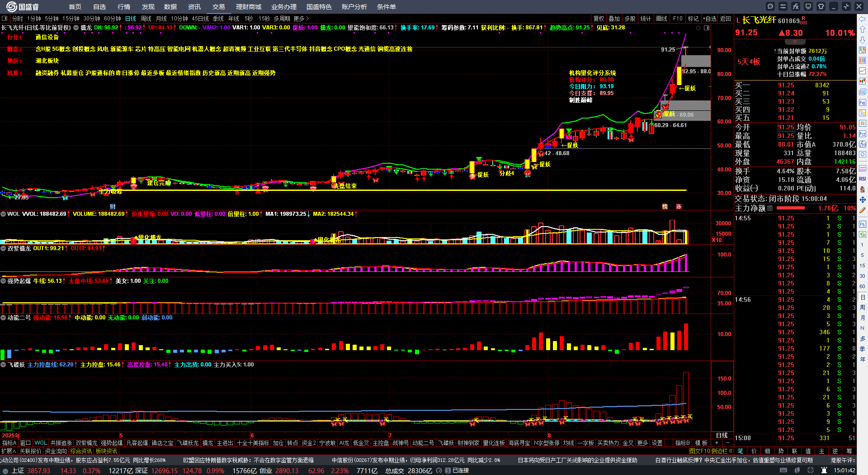
Task: Click the RSI sidebar icon
Action: click(x=863, y=179)
